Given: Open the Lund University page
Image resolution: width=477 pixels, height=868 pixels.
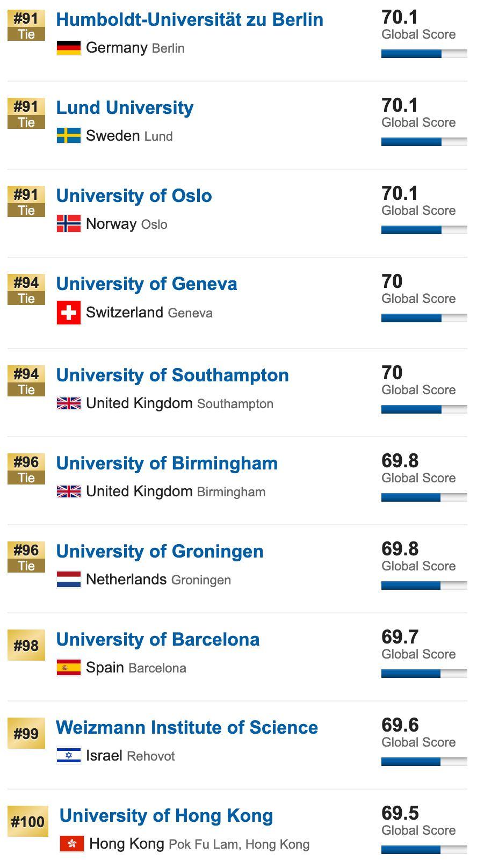Looking at the screenshot, I should tap(125, 108).
